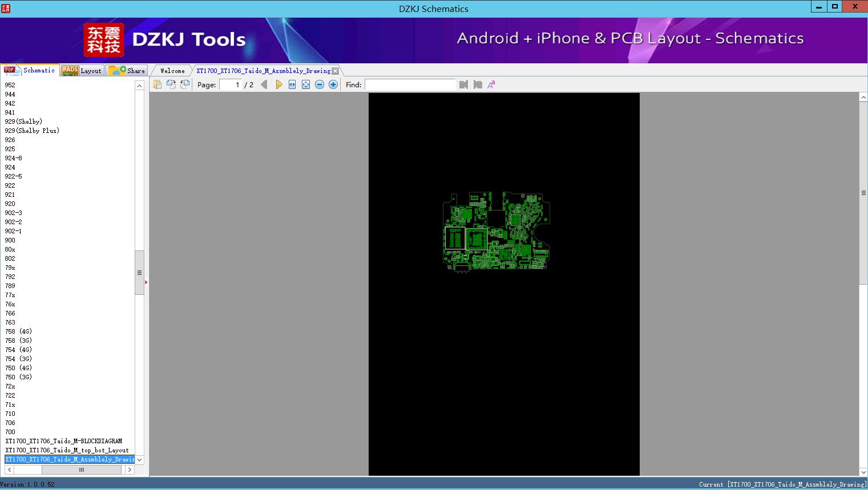Click the copy document icon in toolbar
This screenshot has width=868, height=490.
point(158,84)
